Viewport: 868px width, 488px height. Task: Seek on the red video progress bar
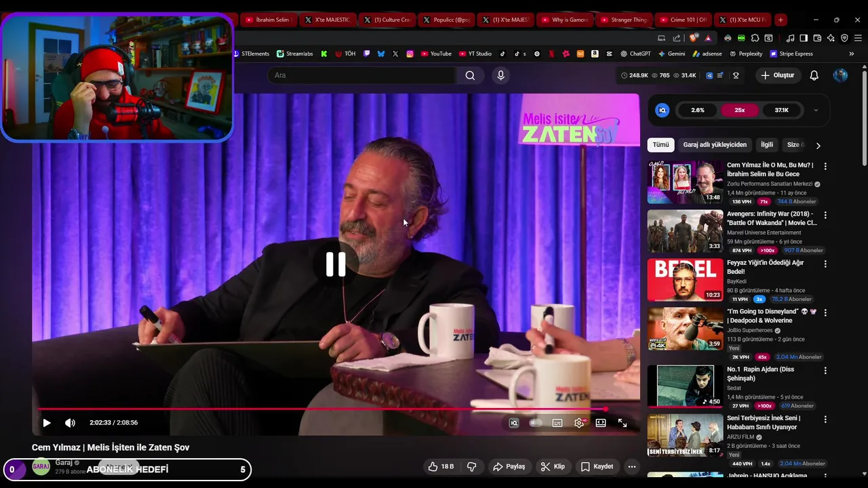(336, 409)
